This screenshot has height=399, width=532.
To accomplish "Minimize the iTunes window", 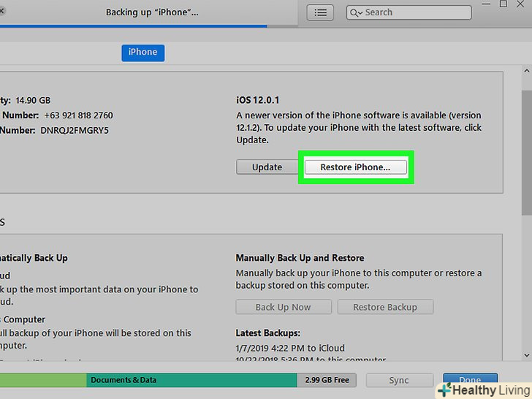I will click(x=486, y=4).
